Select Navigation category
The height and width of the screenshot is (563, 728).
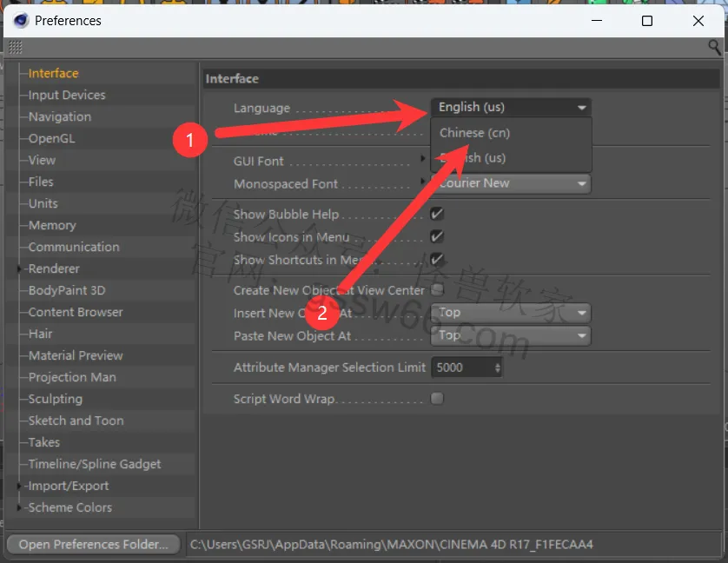pyautogui.click(x=60, y=116)
